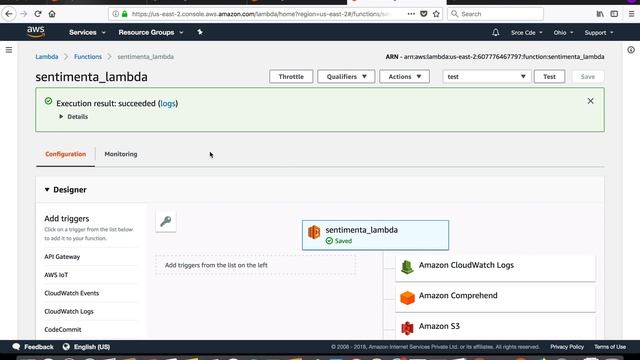Viewport: 640px width, 360px height.
Task: Add the API Gateway trigger
Action: point(62,257)
